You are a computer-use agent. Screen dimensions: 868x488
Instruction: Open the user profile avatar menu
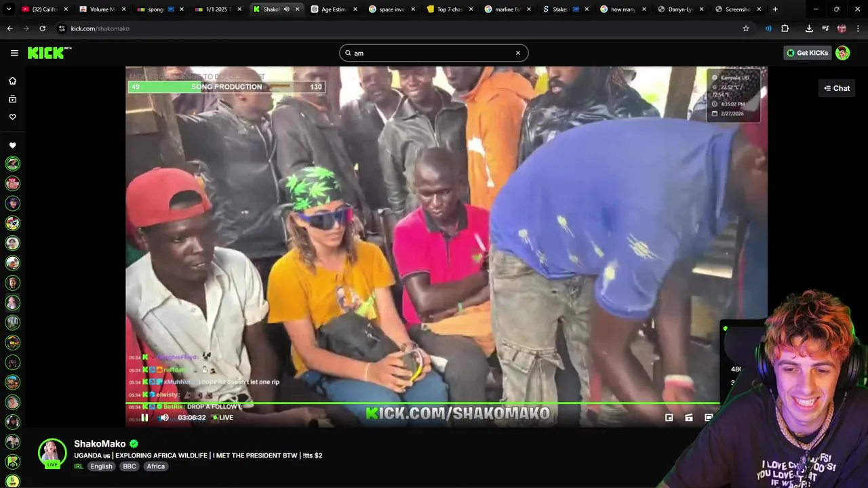[x=843, y=53]
